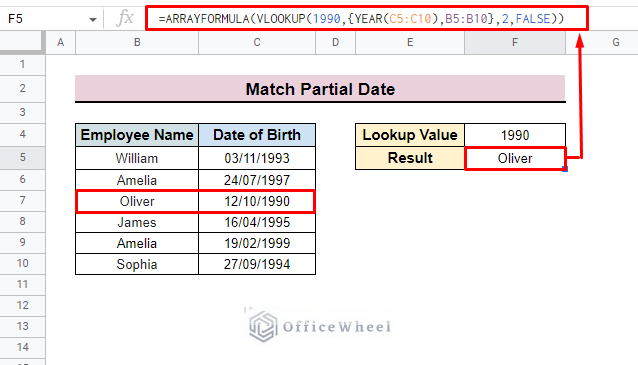Click the 'Match Partial Date' title cell
The height and width of the screenshot is (365, 638).
320,89
